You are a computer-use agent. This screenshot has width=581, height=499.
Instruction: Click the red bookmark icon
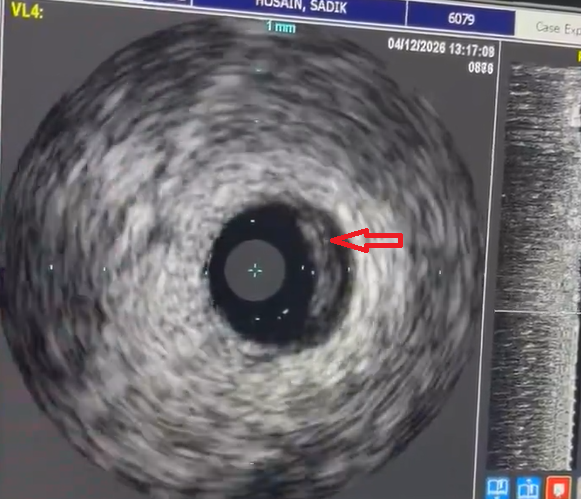click(x=558, y=488)
